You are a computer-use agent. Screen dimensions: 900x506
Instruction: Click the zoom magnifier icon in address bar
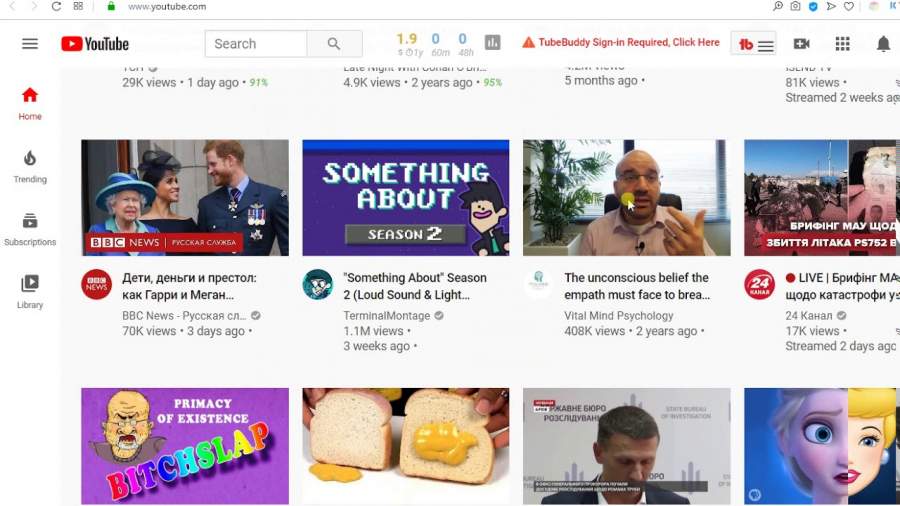[778, 6]
